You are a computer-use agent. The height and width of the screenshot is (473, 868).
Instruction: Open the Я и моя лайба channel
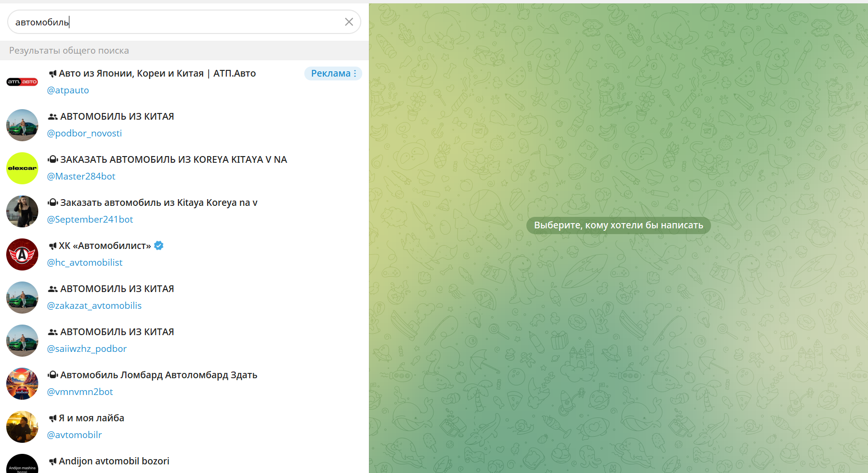point(184,427)
